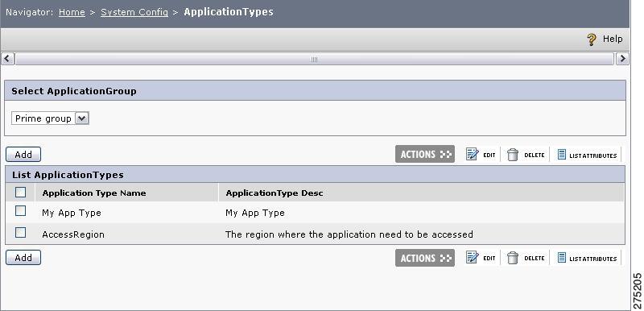
Task: Click the scroll-left arrow on horizontal scrollbar
Action: [x=7, y=59]
